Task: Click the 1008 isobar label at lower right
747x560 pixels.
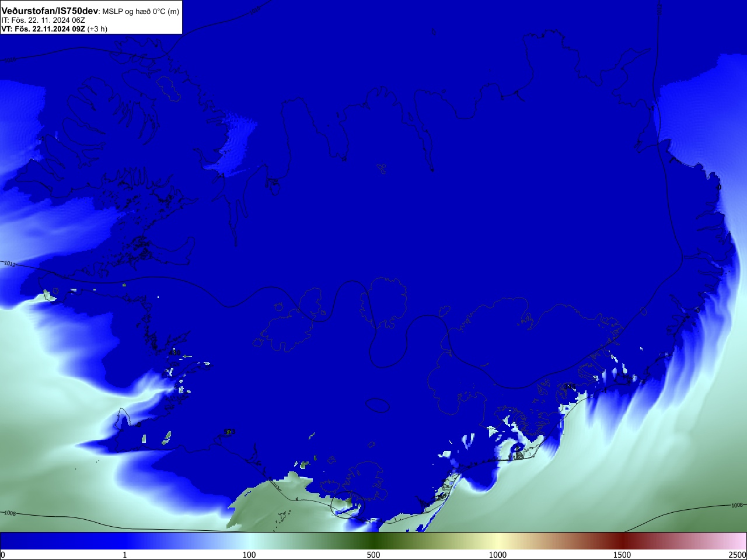Action: (737, 505)
